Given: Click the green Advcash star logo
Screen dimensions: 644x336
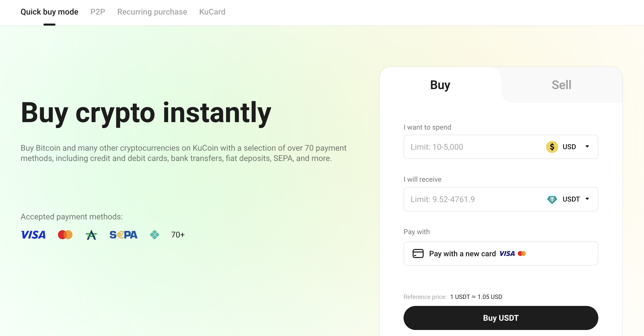Looking at the screenshot, I should (x=91, y=235).
